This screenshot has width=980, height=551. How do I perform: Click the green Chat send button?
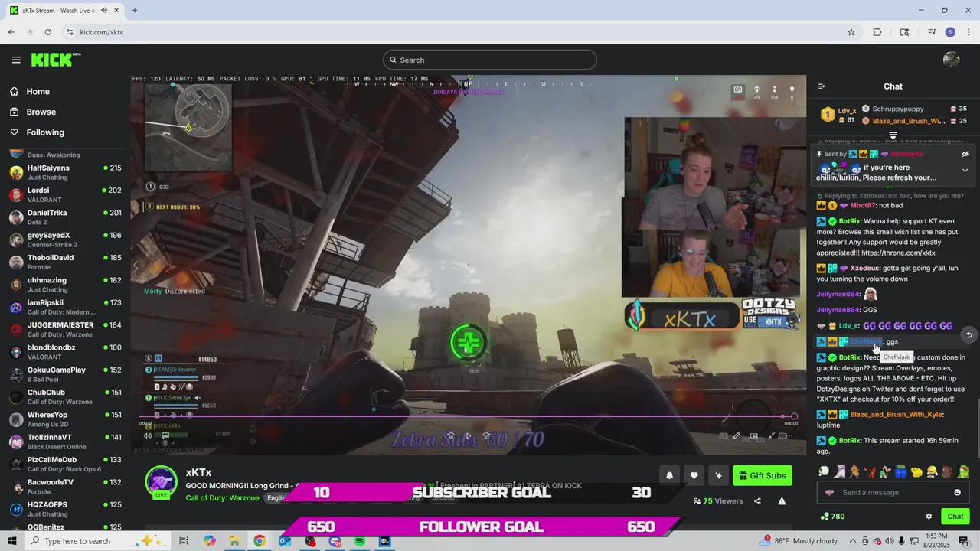click(955, 517)
